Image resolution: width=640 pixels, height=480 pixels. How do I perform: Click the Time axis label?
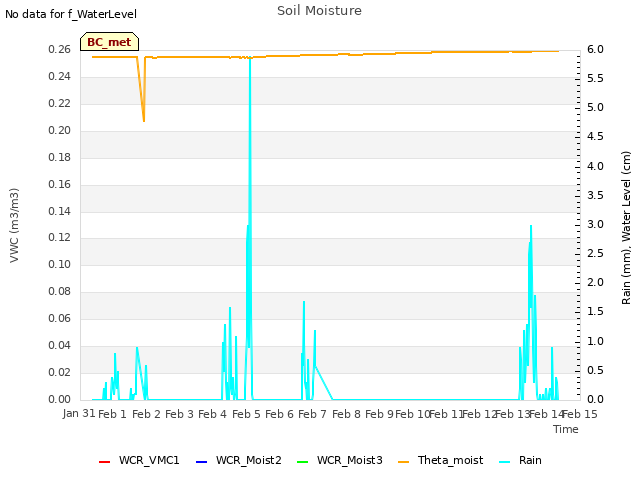[566, 429]
